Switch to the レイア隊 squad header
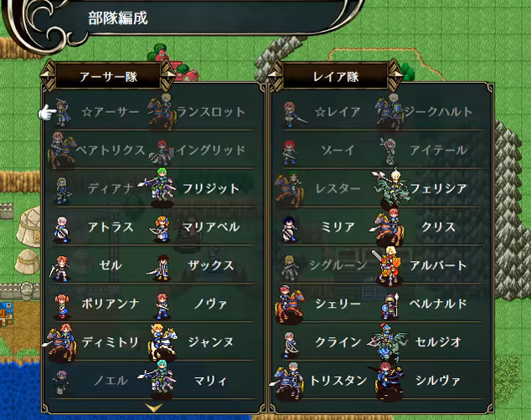Image resolution: width=531 pixels, height=420 pixels. pos(335,76)
